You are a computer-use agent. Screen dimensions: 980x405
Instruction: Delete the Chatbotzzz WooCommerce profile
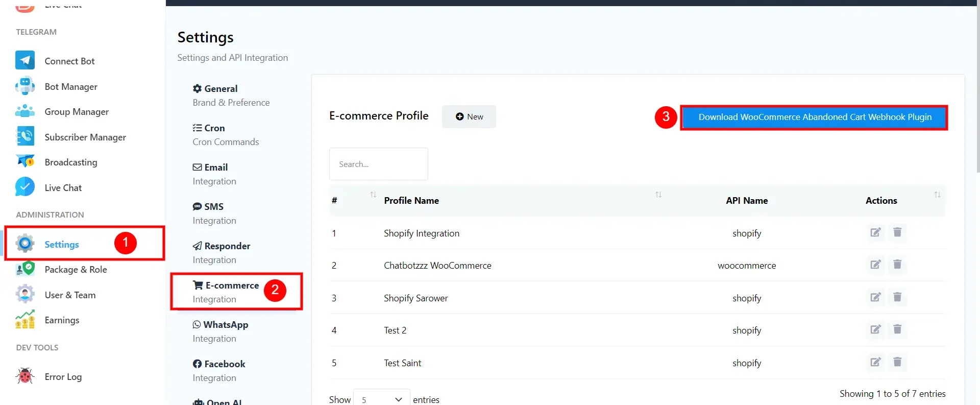(x=897, y=265)
